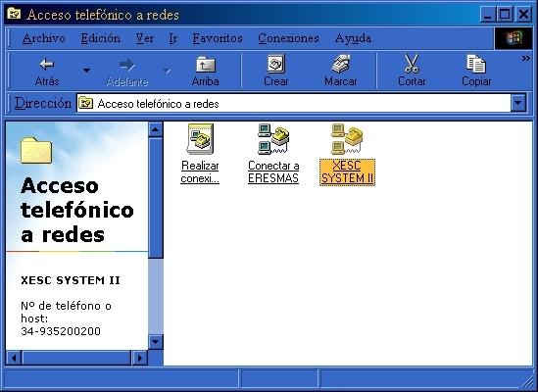Open the Conexiones menu
The image size is (538, 392).
tap(288, 38)
